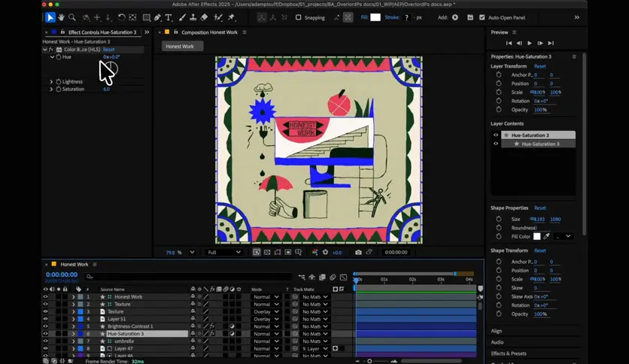Select the Brush tool
The image size is (629, 364).
coord(182,17)
